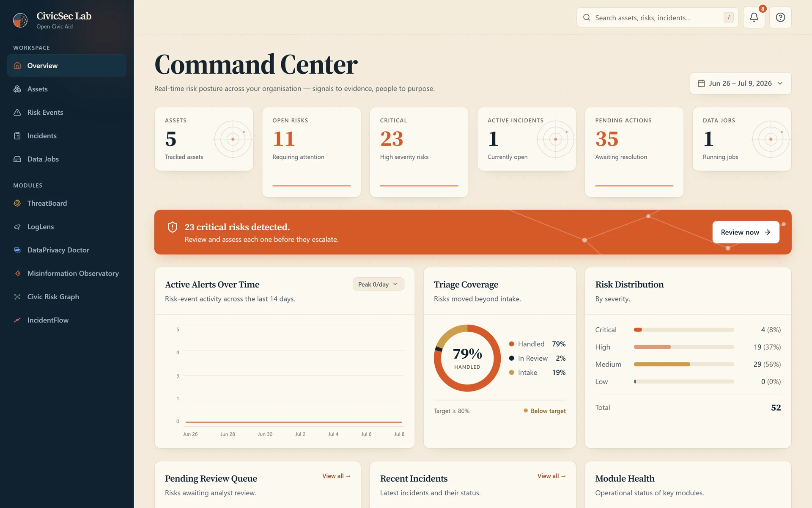Click the Handled legend dot
Viewport: 812px width, 508px height.
coord(511,344)
